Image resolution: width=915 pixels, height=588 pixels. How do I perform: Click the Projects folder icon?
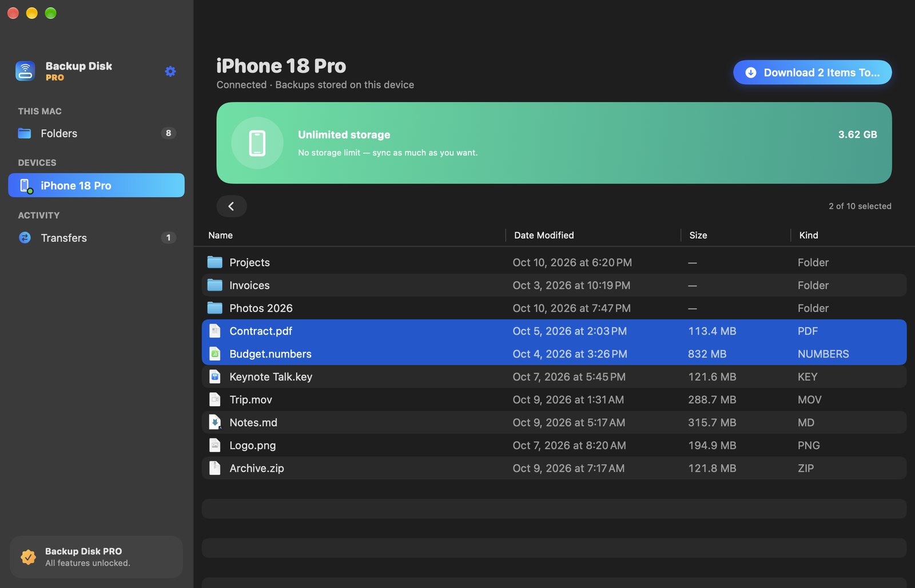click(215, 263)
